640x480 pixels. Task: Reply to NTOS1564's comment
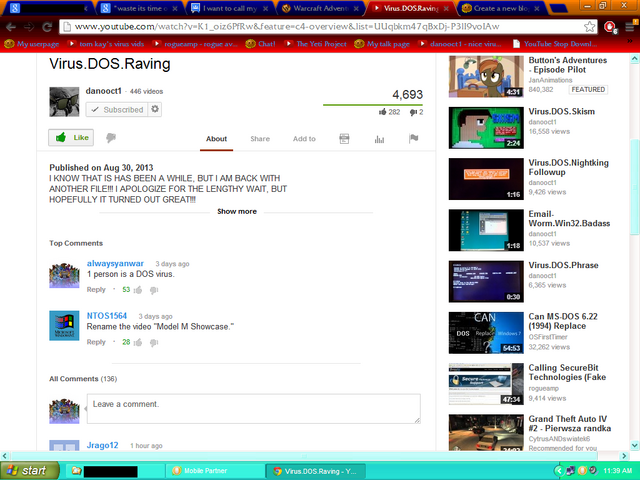pyautogui.click(x=96, y=342)
